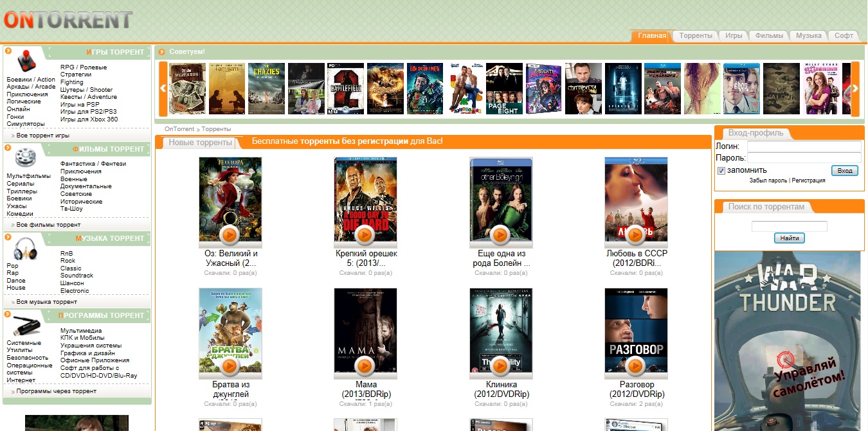The height and width of the screenshot is (431, 868).
Task: Open Вся музыка торрент link
Action: (x=47, y=302)
